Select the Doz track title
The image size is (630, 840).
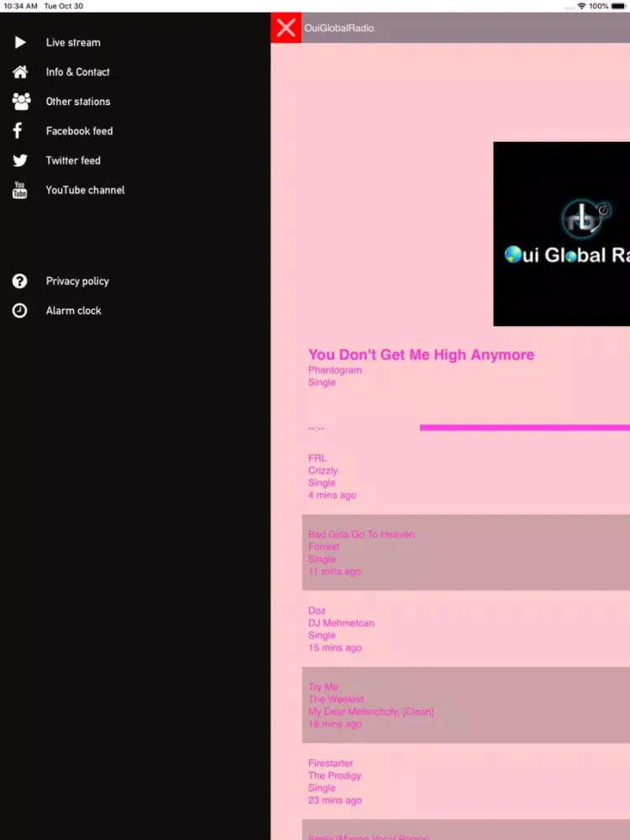[x=317, y=611]
